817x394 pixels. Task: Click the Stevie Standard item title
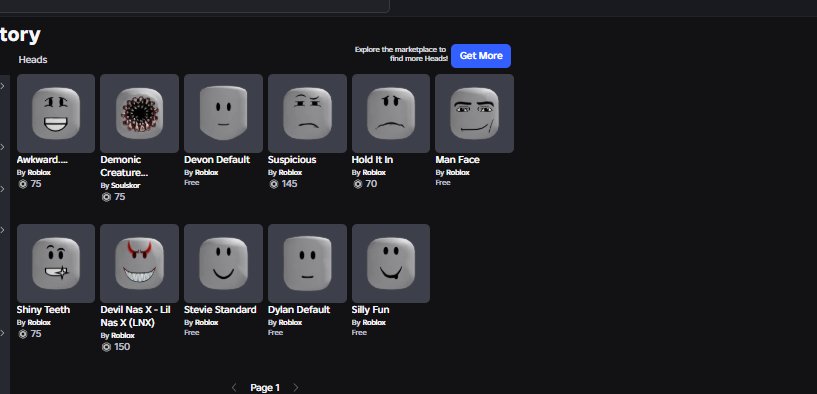[x=220, y=310]
